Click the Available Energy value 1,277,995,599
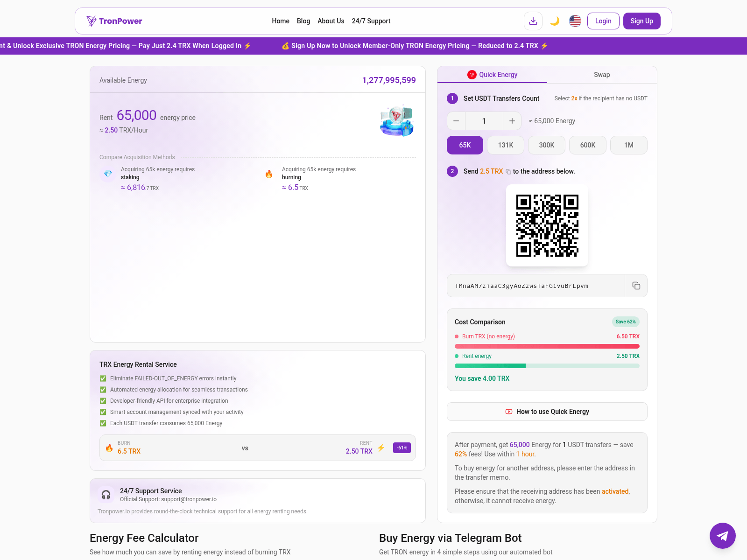 (x=389, y=80)
